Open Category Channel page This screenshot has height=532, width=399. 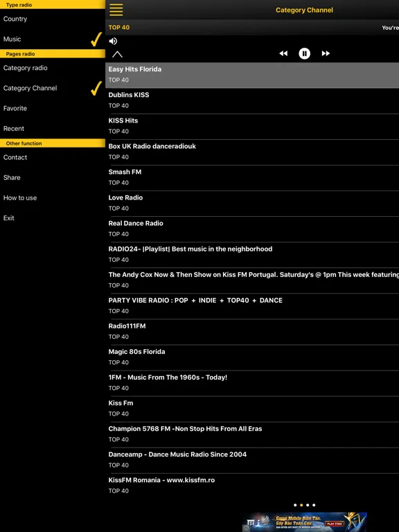point(53,88)
